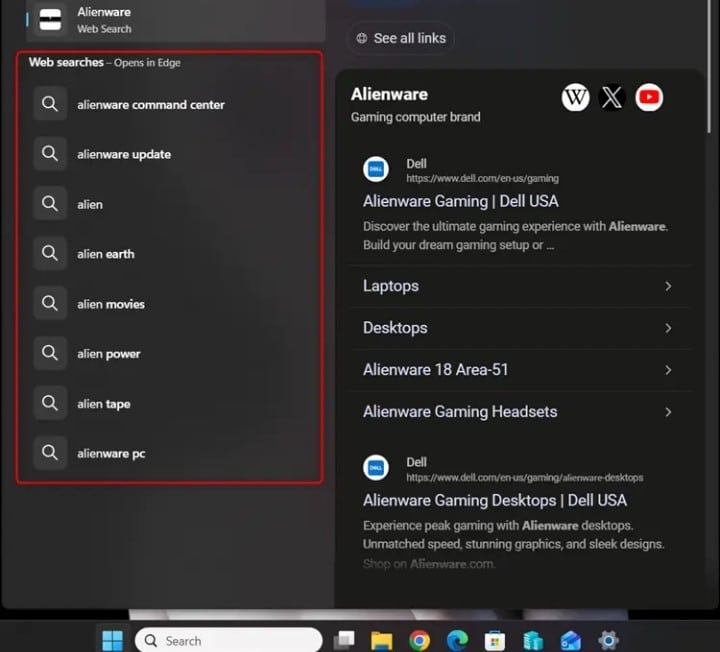Open Outlook mail from the taskbar
This screenshot has width=720, height=652.
coord(571,640)
